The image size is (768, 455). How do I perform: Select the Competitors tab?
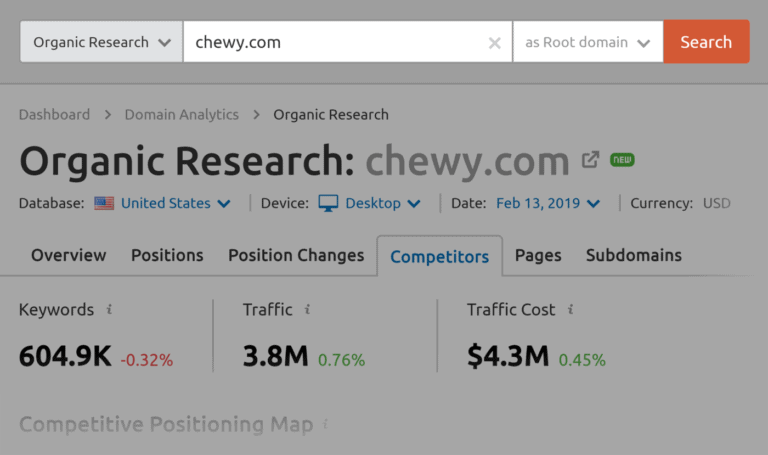pos(439,256)
